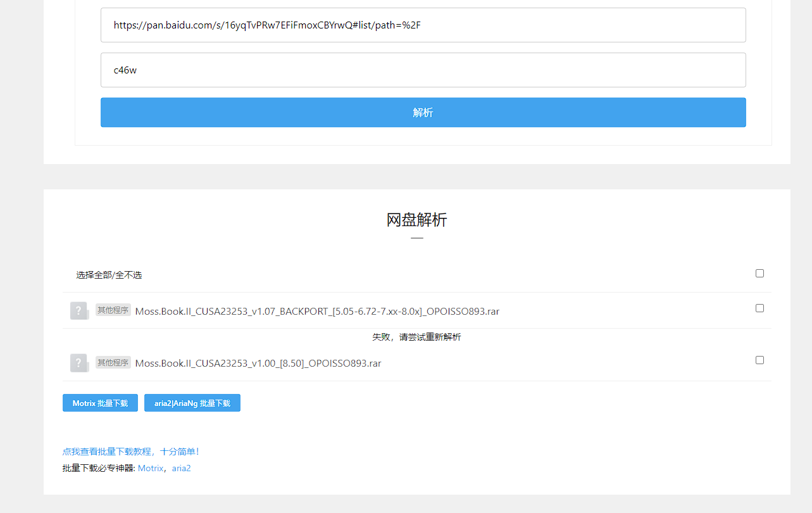
Task: Click the 其他程序 tag on the v1.07 BACKPORT row
Action: [113, 310]
